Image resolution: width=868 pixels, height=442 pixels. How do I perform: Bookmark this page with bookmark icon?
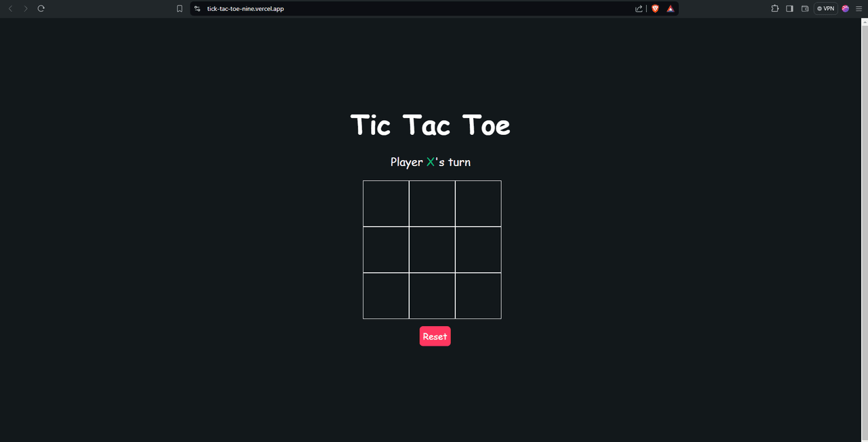(x=180, y=8)
